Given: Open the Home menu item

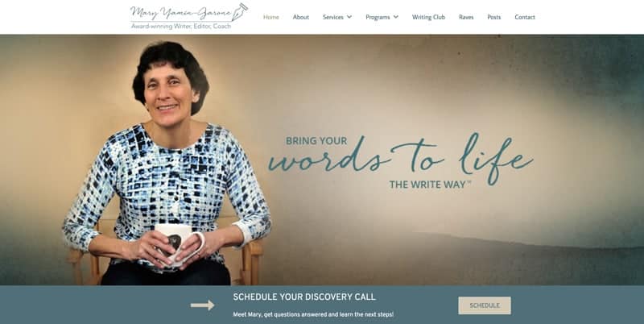Looking at the screenshot, I should [271, 17].
